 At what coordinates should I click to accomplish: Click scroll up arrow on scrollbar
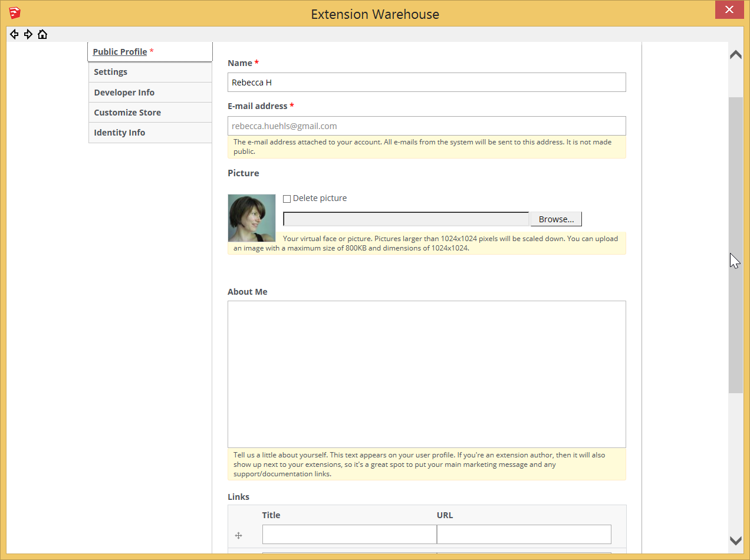click(x=735, y=55)
